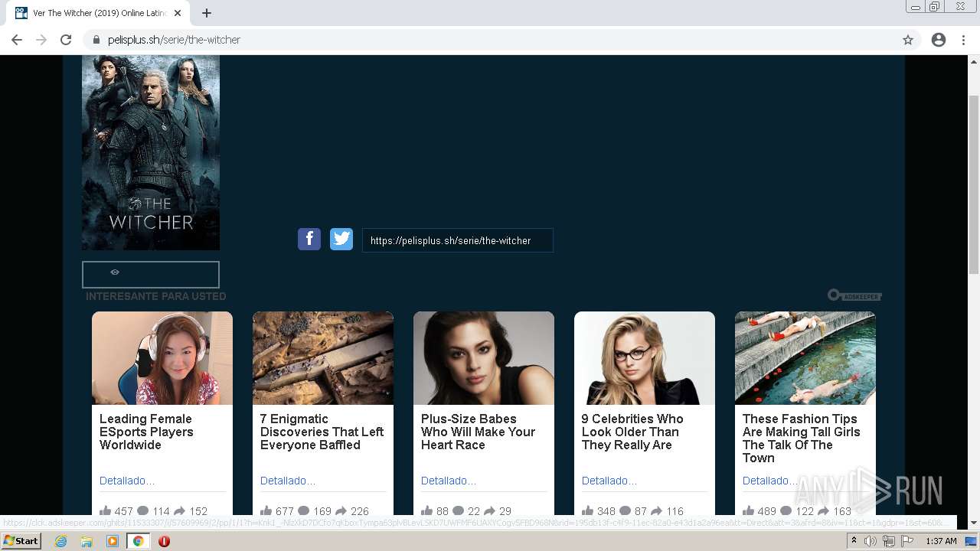Go back to previous page
The height and width of the screenshot is (551, 980).
17,40
